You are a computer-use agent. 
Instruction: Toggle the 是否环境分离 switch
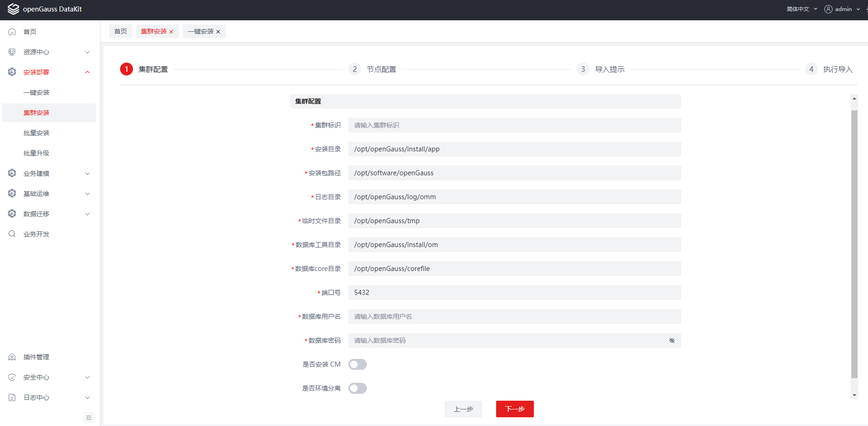[357, 388]
